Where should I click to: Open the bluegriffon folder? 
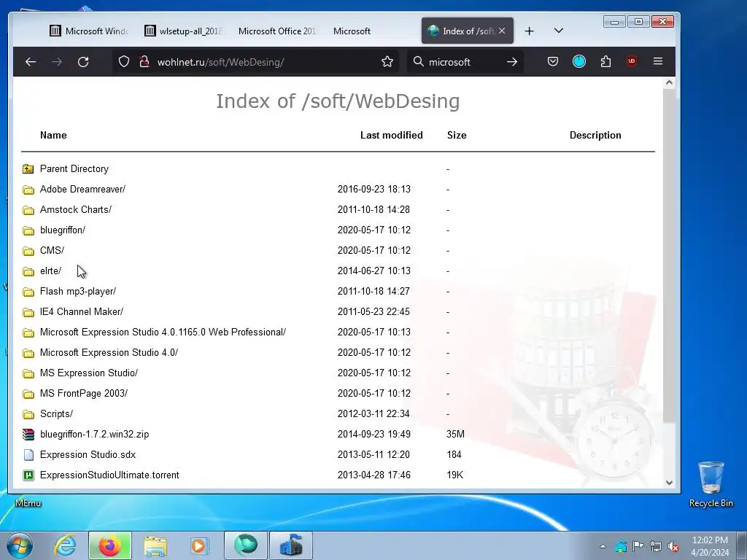(63, 230)
